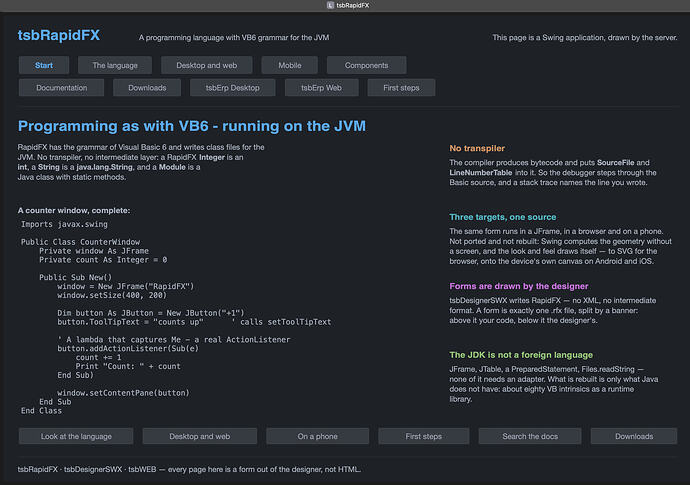
Task: Click the No transpiler heading
Action: (x=477, y=148)
